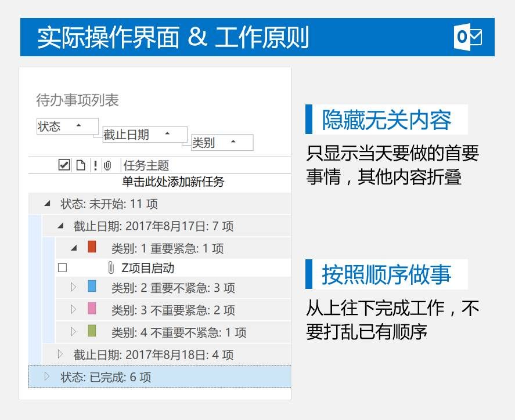Open the 状态 grouping field sort box

tap(68, 126)
